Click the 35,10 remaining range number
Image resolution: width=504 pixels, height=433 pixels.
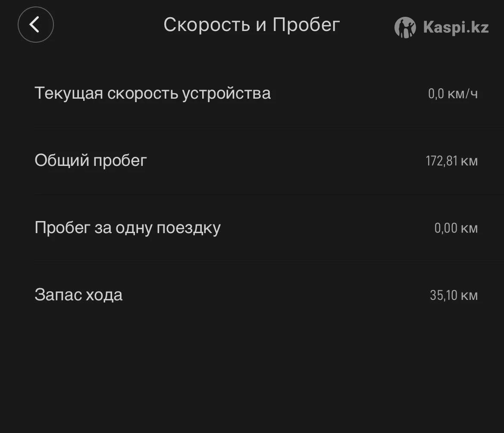[444, 295]
